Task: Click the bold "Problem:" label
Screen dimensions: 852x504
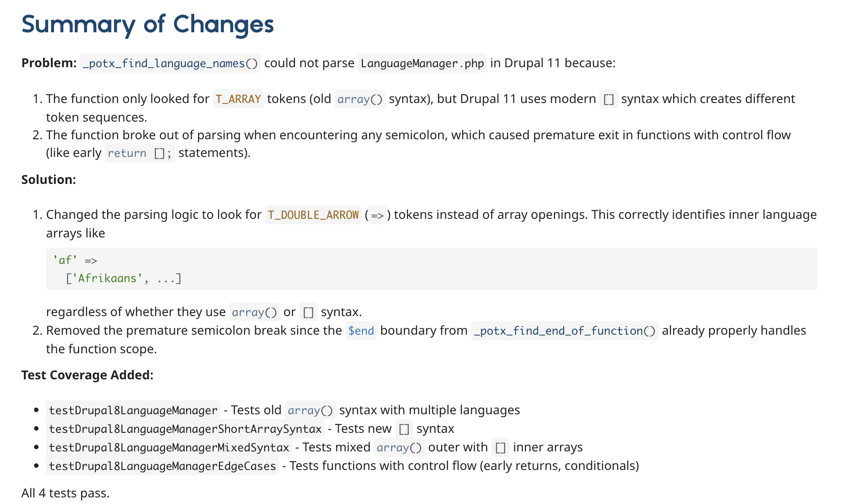Action: pyautogui.click(x=49, y=63)
